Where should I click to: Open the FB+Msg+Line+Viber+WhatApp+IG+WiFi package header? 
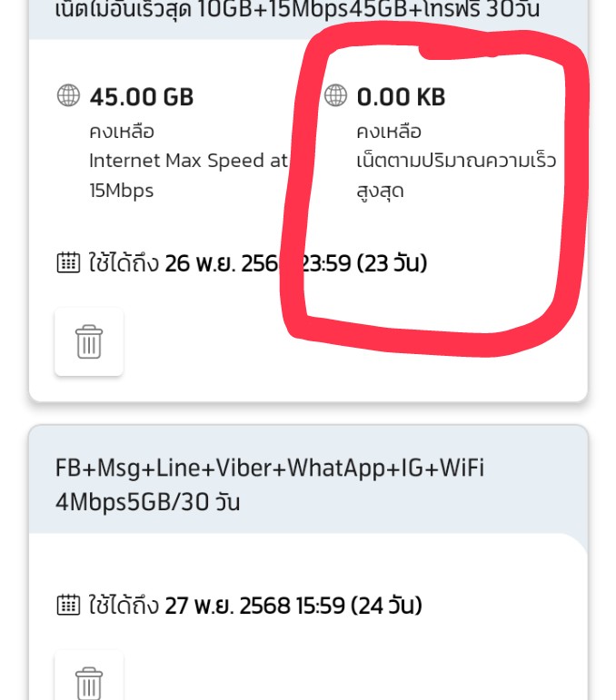[308, 479]
